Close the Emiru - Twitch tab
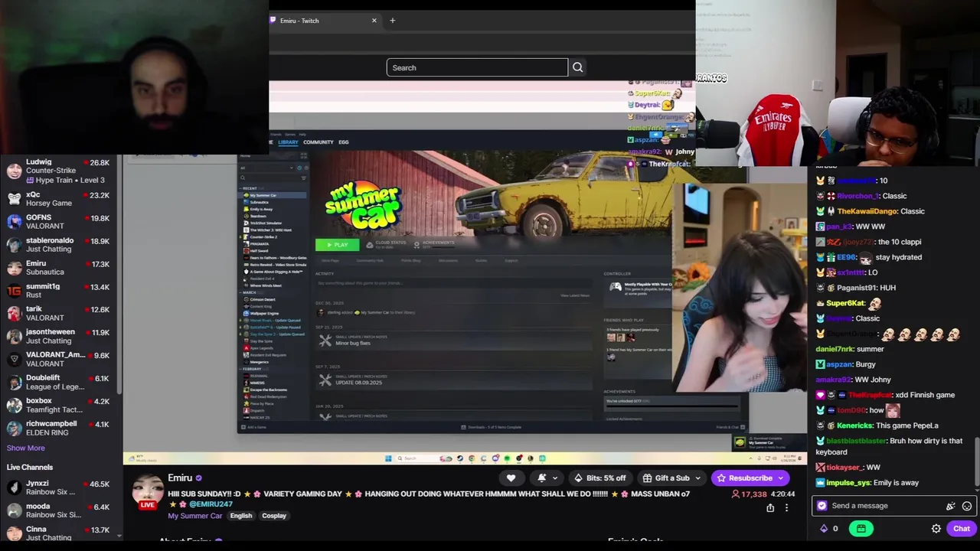The image size is (980, 551). (x=374, y=21)
